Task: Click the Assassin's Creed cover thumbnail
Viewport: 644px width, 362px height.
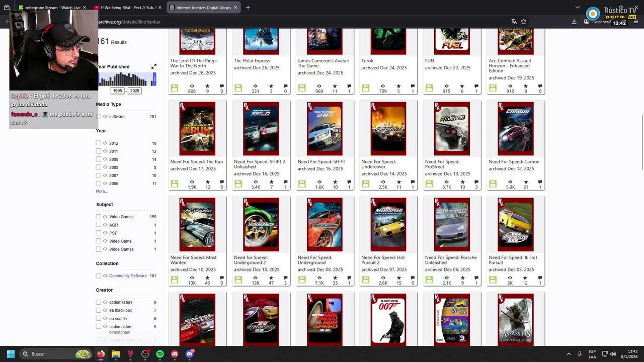Action: (x=516, y=320)
